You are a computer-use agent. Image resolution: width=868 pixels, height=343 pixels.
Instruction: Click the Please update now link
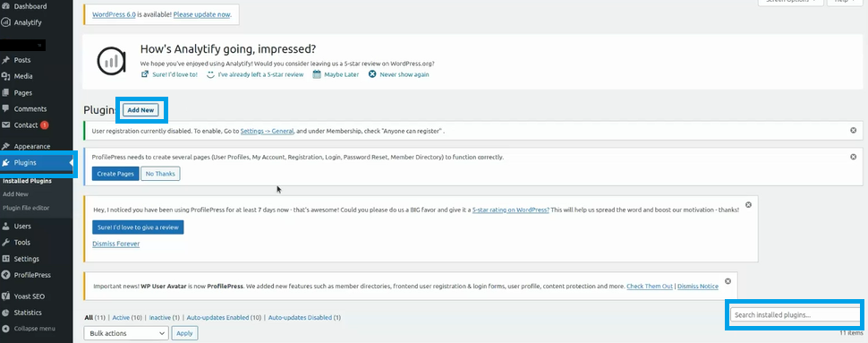tap(201, 14)
